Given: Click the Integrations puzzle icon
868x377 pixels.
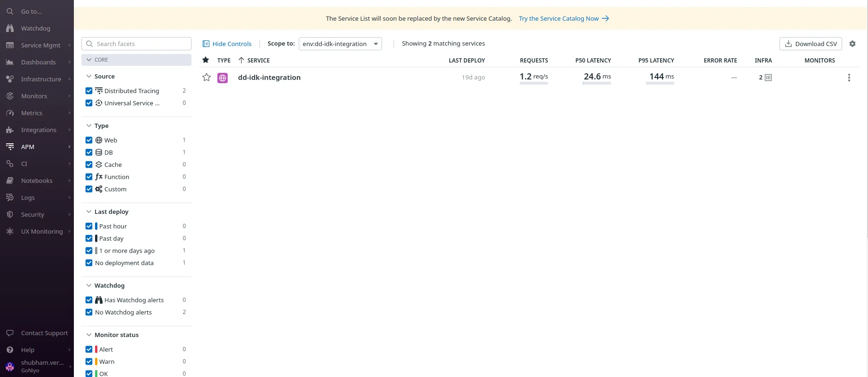Looking at the screenshot, I should point(10,130).
